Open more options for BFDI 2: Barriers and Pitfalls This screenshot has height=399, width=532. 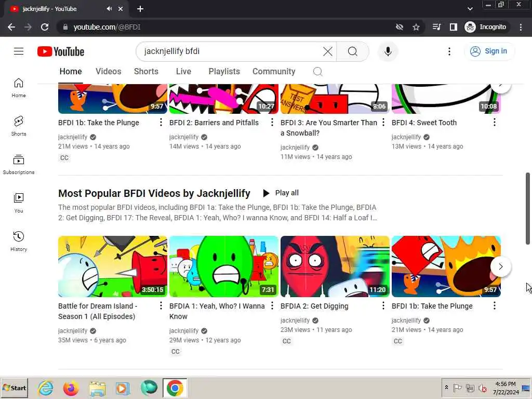[272, 123]
